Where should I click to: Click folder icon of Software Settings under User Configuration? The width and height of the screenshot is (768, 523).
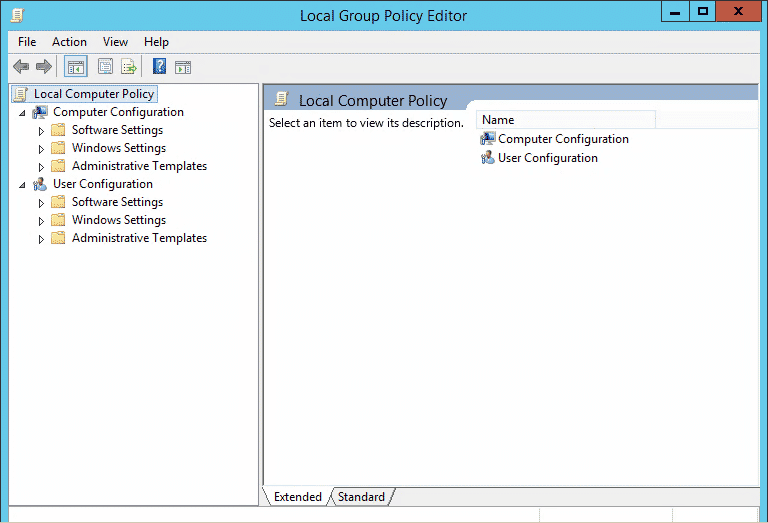(x=58, y=202)
